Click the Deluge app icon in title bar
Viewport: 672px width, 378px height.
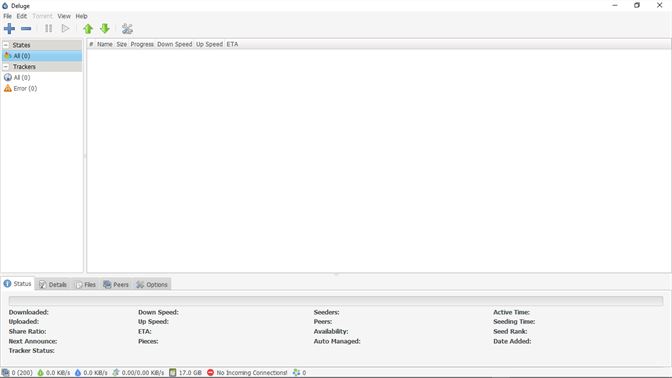coord(5,6)
